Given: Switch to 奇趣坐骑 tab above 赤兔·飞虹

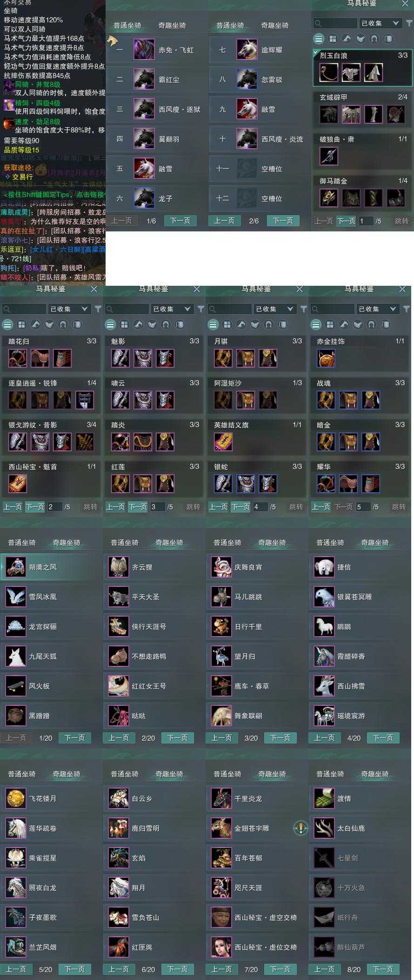Looking at the screenshot, I should pos(172,26).
